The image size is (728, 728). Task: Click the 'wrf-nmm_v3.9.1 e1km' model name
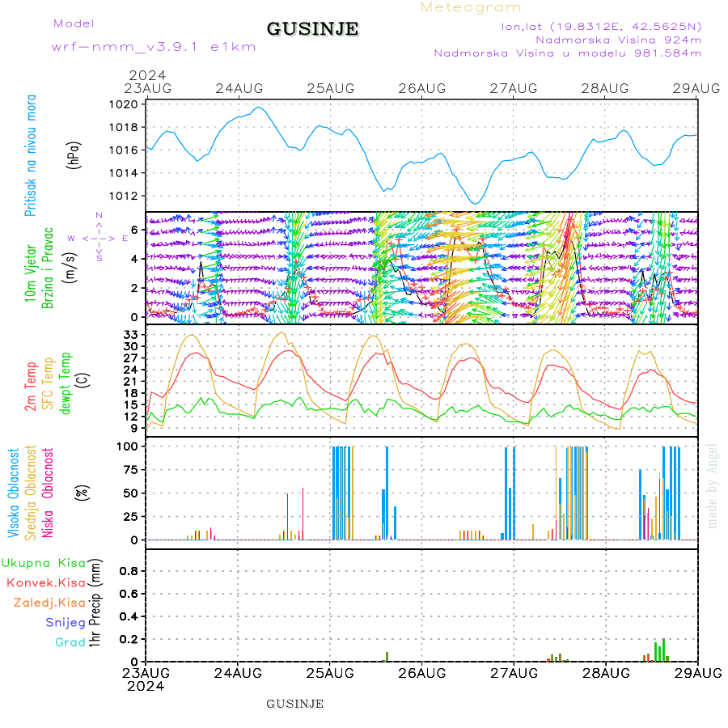154,47
